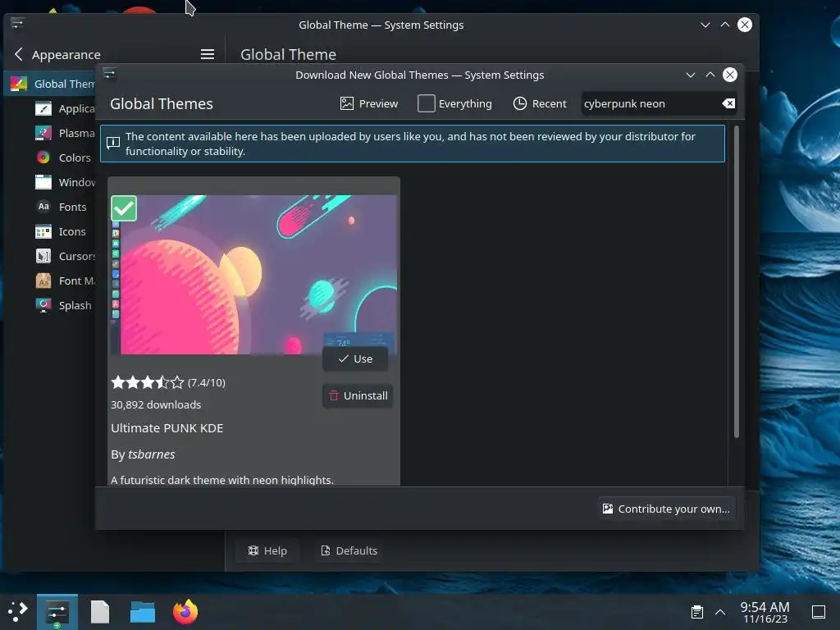Click the Everything filter button
Screen dimensions: 840x630
tap(454, 103)
